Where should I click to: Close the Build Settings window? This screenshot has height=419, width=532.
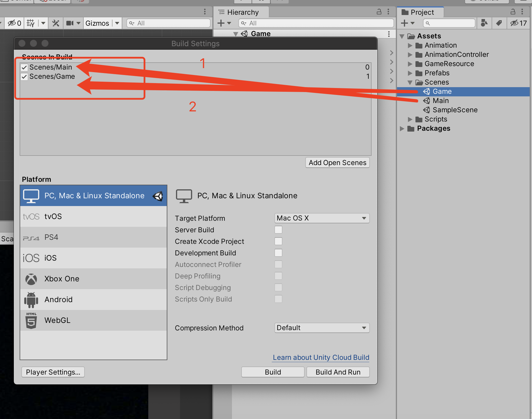point(22,43)
